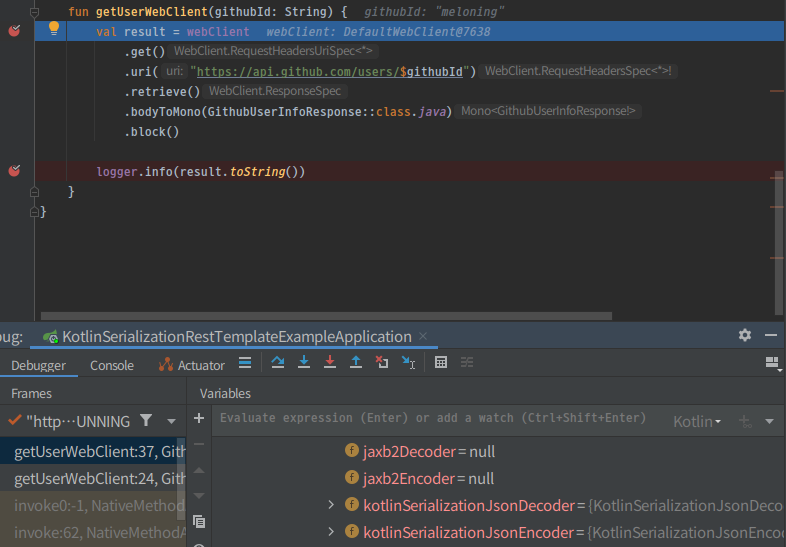This screenshot has height=547, width=786.
Task: Click the frames filter funnel icon
Action: tap(146, 420)
